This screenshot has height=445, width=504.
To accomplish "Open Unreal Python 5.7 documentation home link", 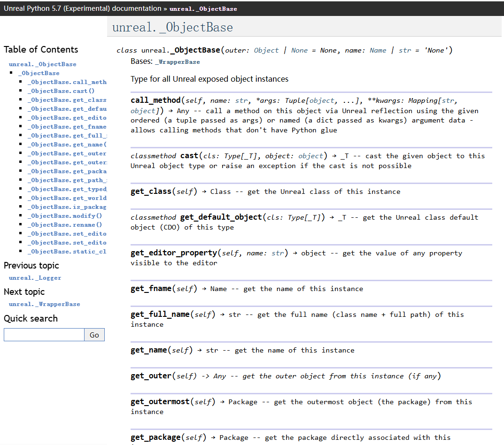I will tap(82, 8).
